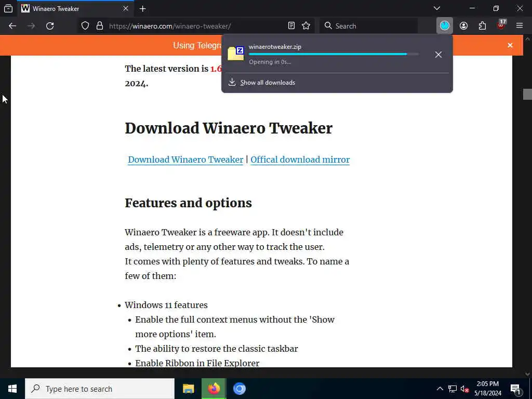Open the notification center icon
The image size is (532, 399).
coord(515,389)
